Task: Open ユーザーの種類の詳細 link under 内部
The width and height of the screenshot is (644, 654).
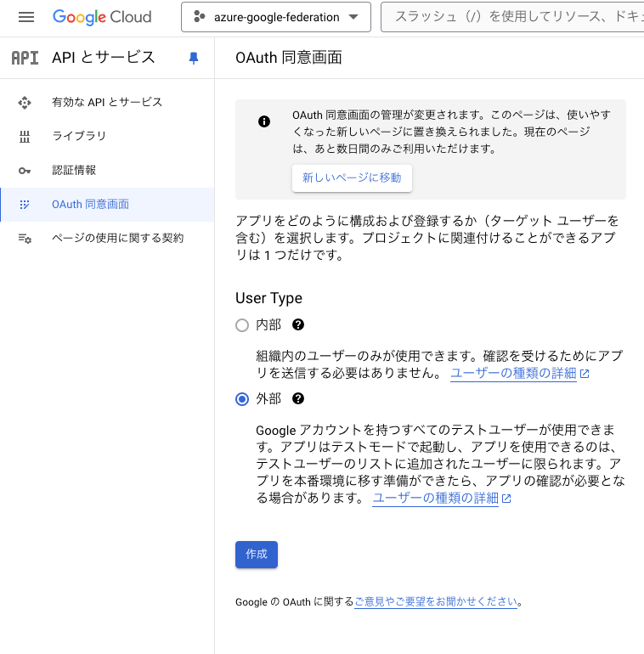Action: (x=513, y=374)
